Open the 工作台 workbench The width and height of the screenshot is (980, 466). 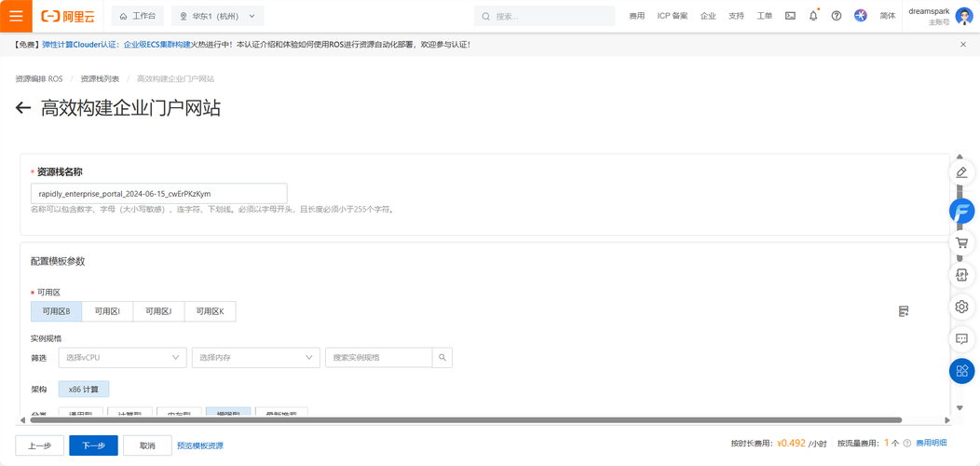pos(137,16)
